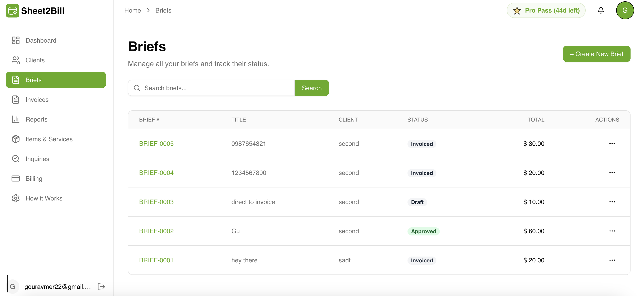Click the logout icon next to the email
Image resolution: width=644 pixels, height=296 pixels.
[x=101, y=287]
